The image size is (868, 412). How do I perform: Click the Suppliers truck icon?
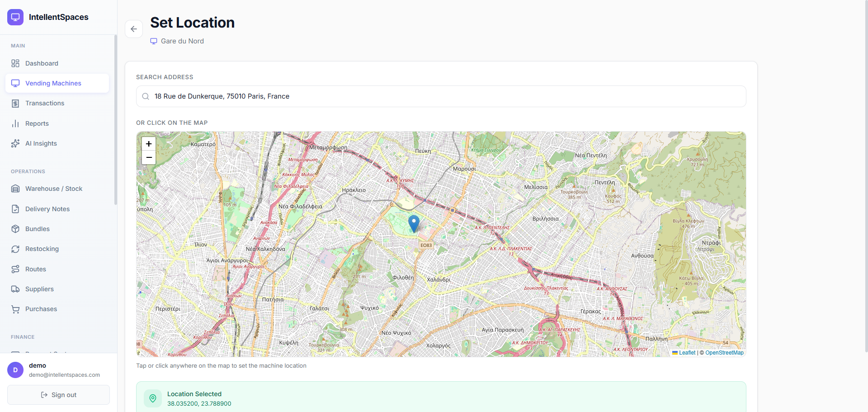click(15, 289)
